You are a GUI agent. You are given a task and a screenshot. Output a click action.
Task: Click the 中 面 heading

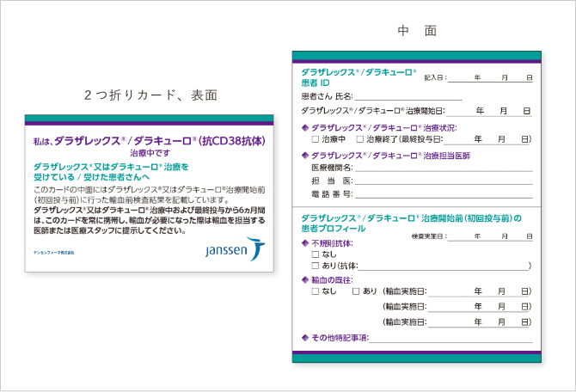click(x=417, y=31)
